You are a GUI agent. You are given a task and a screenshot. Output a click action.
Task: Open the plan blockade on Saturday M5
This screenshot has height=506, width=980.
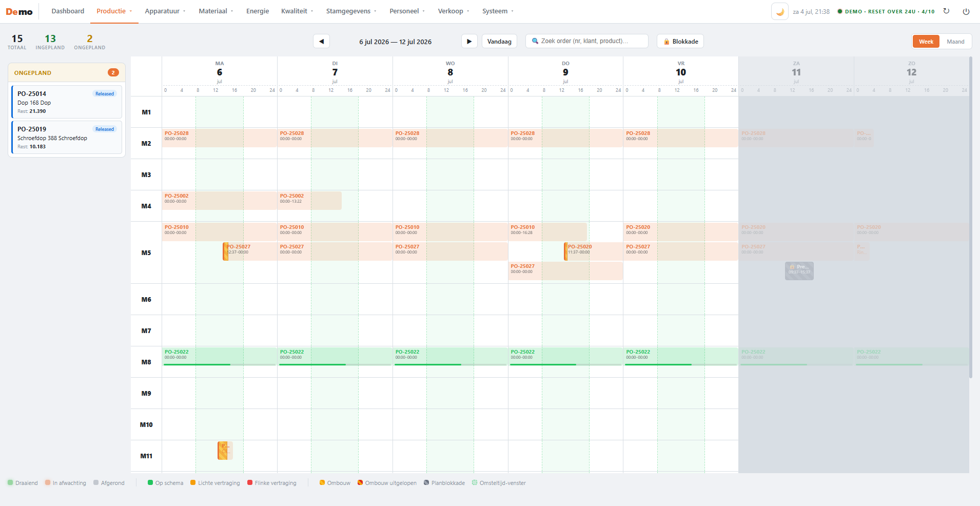pyautogui.click(x=799, y=270)
